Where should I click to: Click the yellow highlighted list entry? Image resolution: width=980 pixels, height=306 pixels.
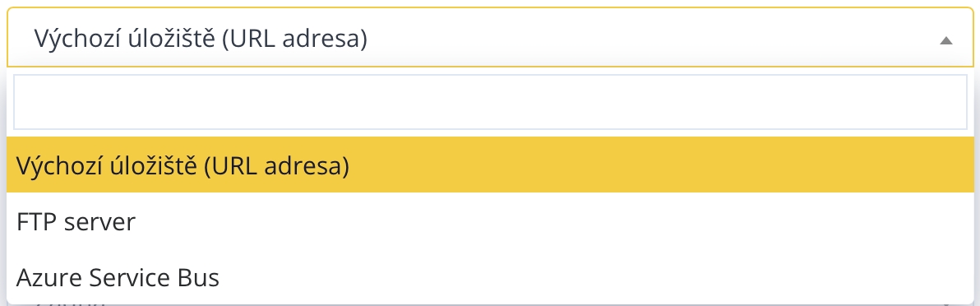[490, 165]
